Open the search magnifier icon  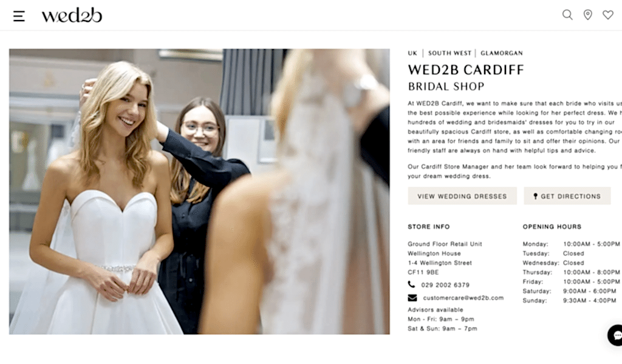point(567,15)
